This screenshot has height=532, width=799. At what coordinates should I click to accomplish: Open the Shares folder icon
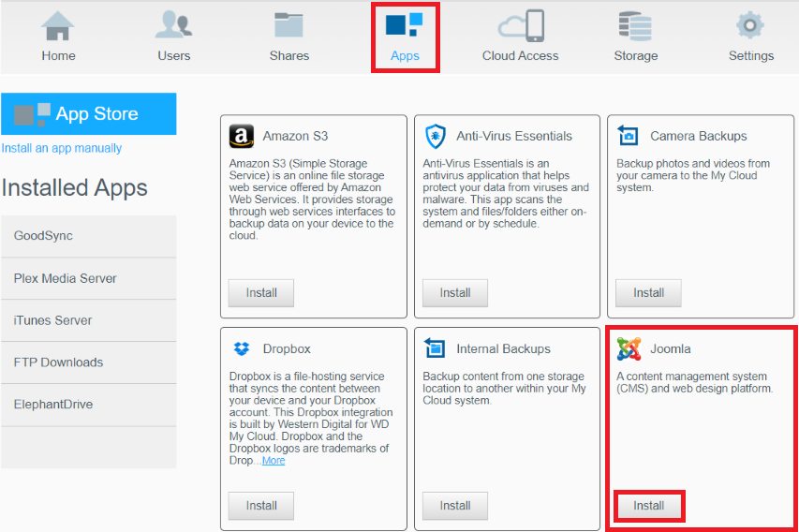pos(289,26)
